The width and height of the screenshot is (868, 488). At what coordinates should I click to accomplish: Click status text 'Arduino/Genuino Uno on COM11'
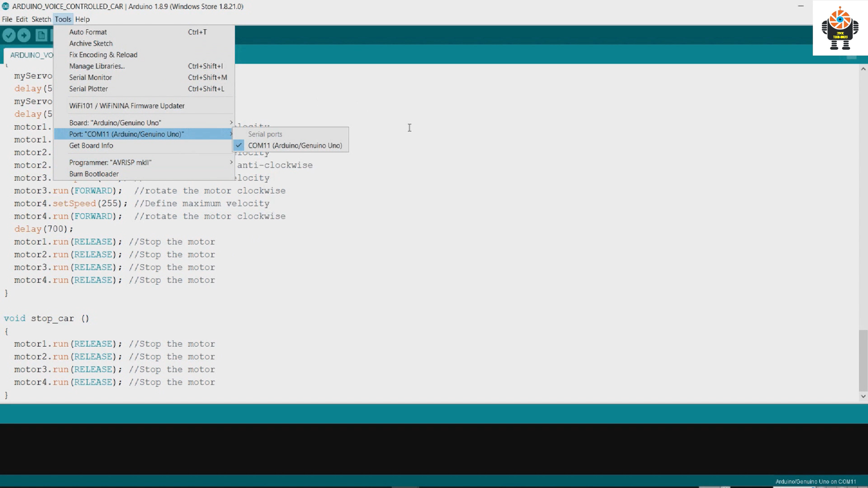coord(816,482)
